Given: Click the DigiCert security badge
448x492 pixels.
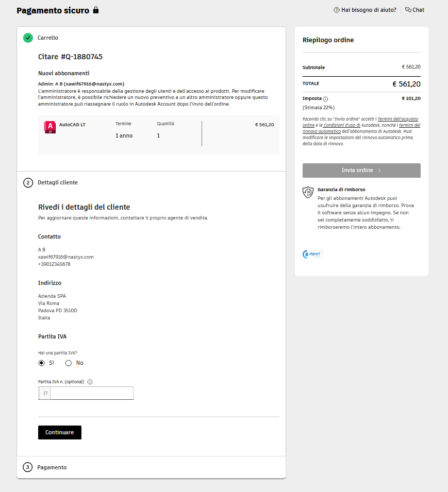Looking at the screenshot, I should (x=313, y=254).
